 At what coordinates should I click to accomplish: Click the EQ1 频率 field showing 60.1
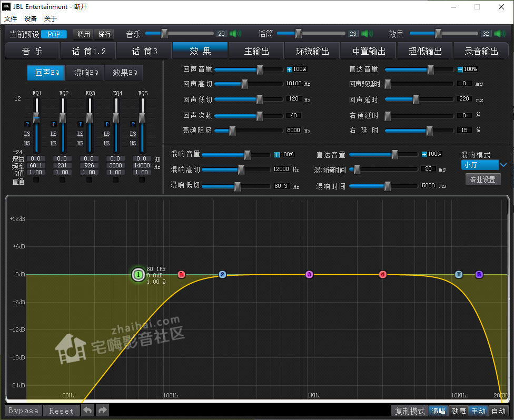36,165
